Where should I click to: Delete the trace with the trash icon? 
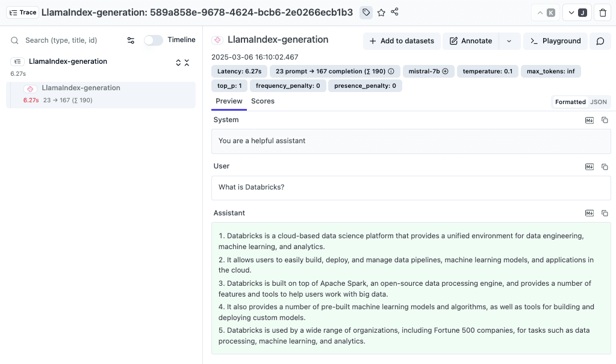602,12
